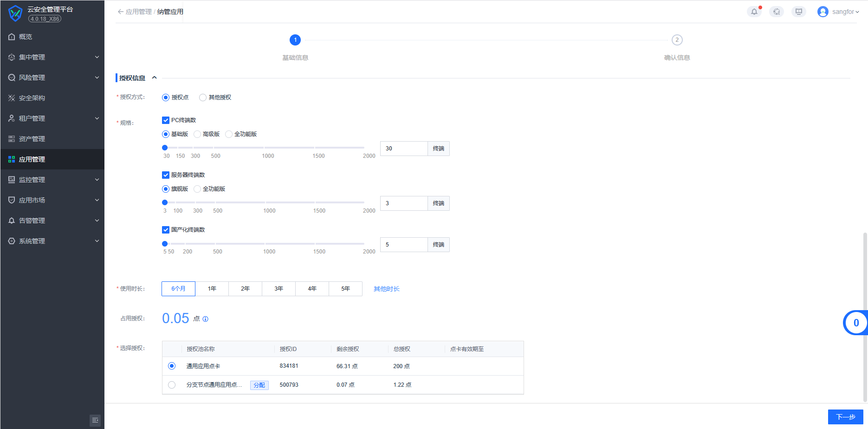Click the notification bell icon
868x429 pixels.
click(x=754, y=12)
